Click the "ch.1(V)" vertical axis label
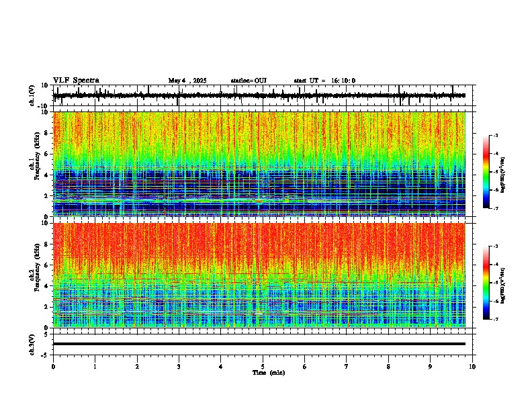Image resolution: width=532 pixels, height=411 pixels. [32, 95]
